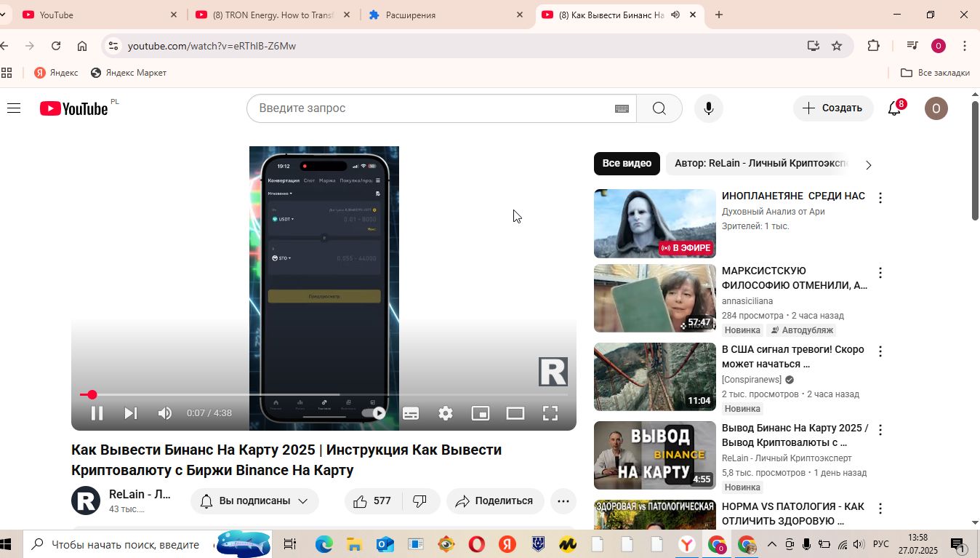Screen dimensions: 980x558
Task: Click the Создать create button
Action: (x=833, y=108)
